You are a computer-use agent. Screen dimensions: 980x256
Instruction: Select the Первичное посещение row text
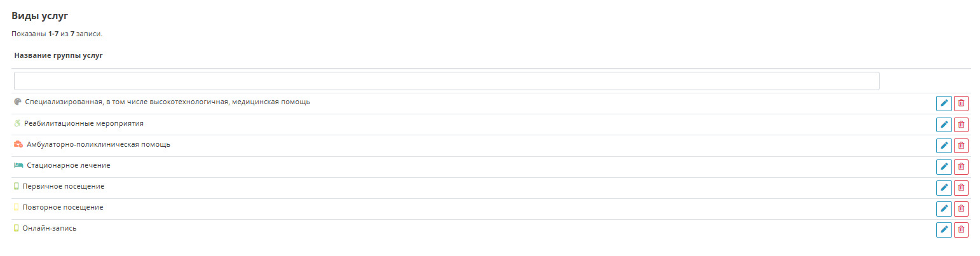point(63,186)
